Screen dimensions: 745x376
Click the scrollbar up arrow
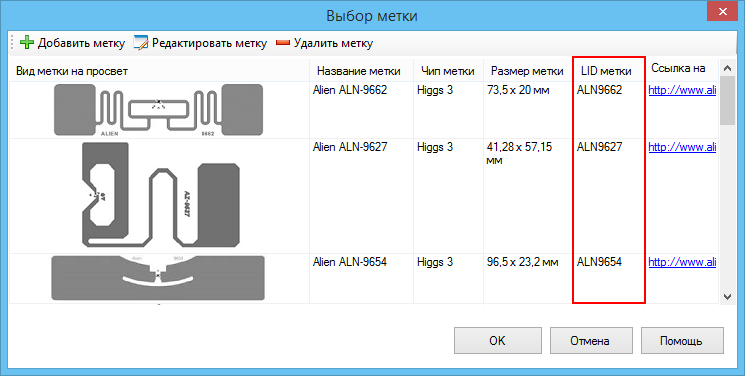(x=727, y=68)
